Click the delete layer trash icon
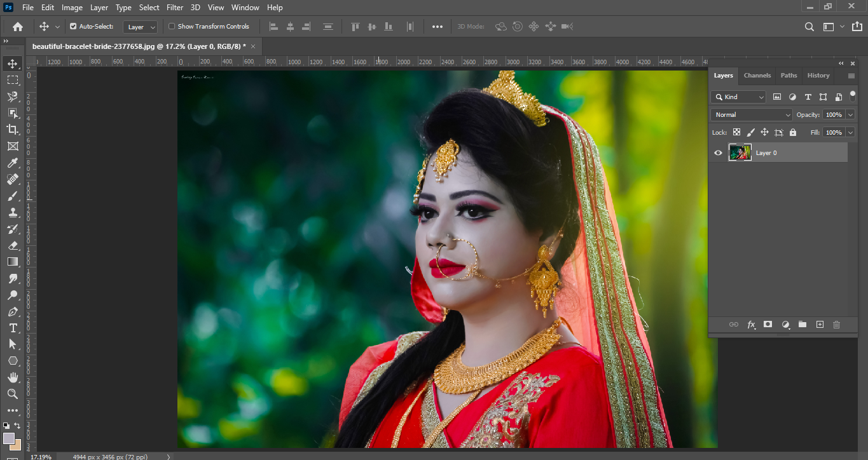This screenshot has width=868, height=460. click(836, 325)
